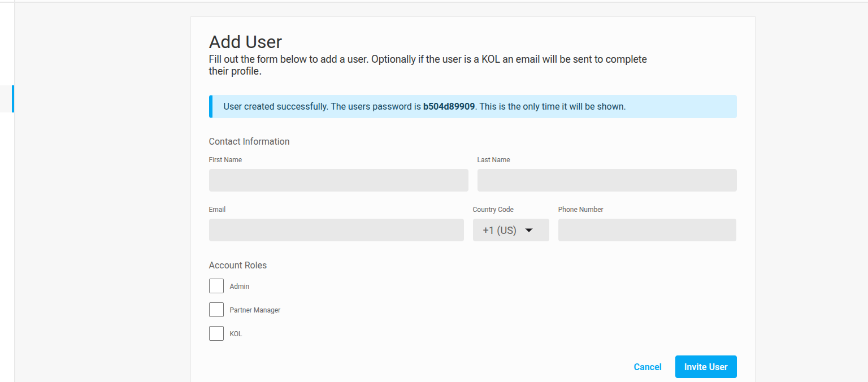Image resolution: width=868 pixels, height=382 pixels.
Task: Click the Phone Number input box
Action: [x=647, y=230]
